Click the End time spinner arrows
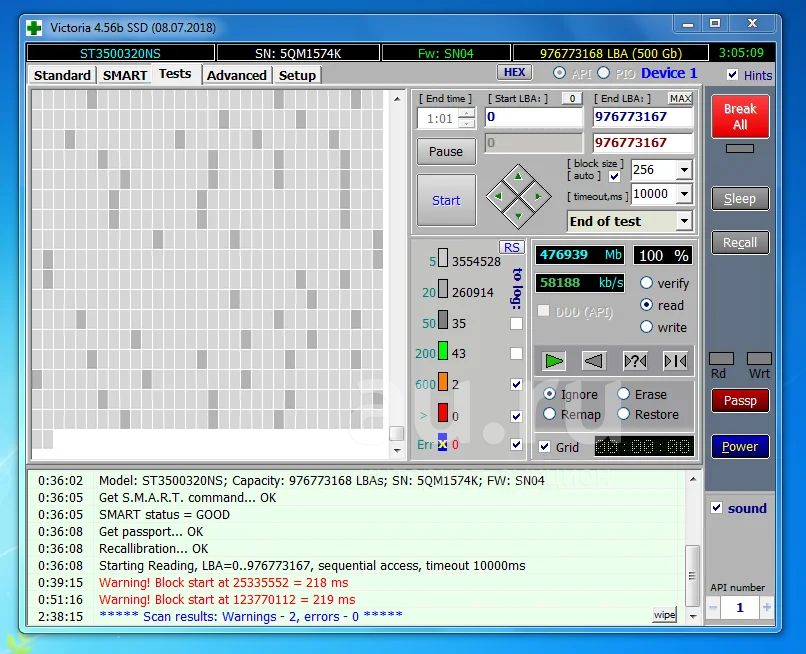The image size is (806, 654). [466, 118]
